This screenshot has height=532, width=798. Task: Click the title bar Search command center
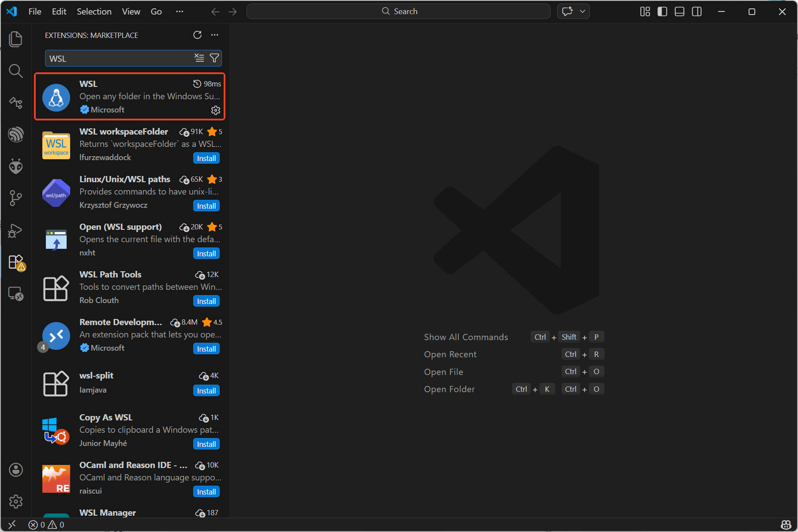coord(398,11)
